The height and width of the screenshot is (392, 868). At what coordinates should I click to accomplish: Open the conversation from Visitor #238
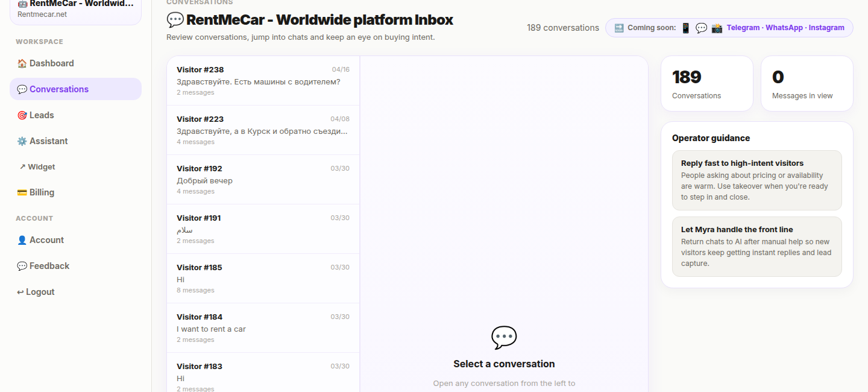pyautogui.click(x=263, y=80)
